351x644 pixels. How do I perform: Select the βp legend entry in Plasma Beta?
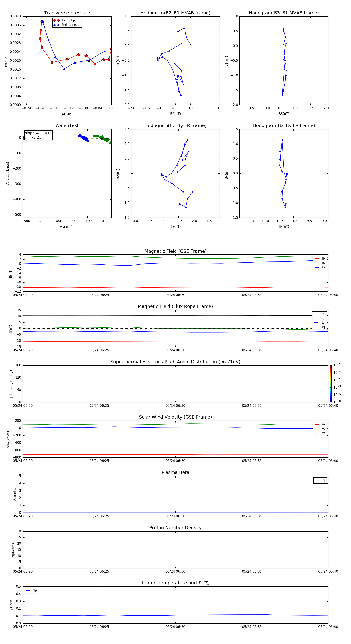coord(320,480)
